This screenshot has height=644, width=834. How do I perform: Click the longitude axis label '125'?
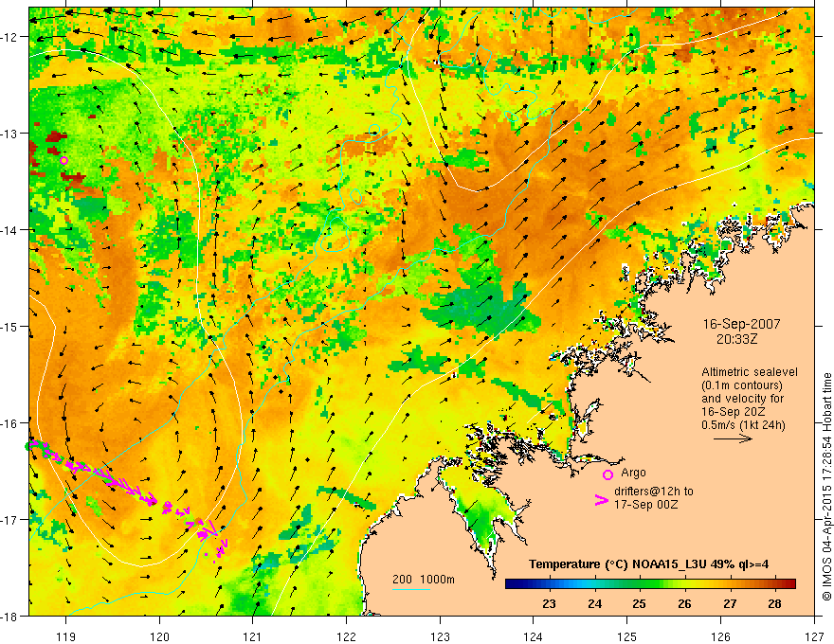(x=627, y=636)
